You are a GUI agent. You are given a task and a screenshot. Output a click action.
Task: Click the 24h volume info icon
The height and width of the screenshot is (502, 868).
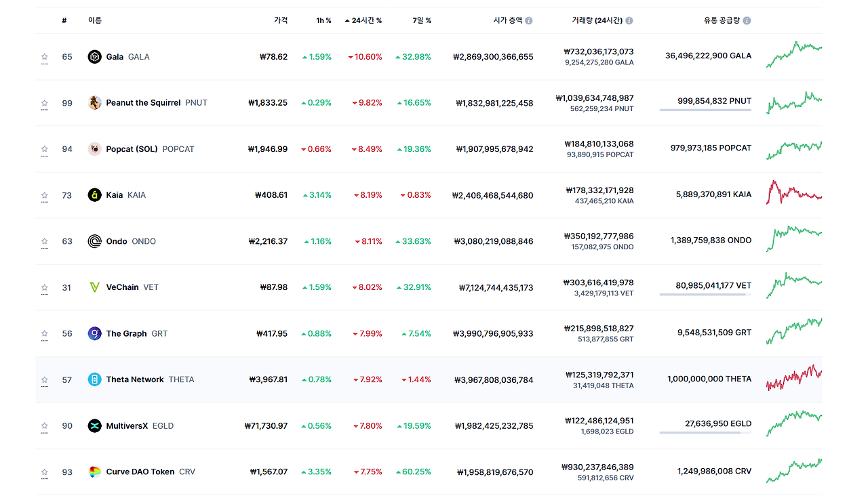pyautogui.click(x=629, y=20)
